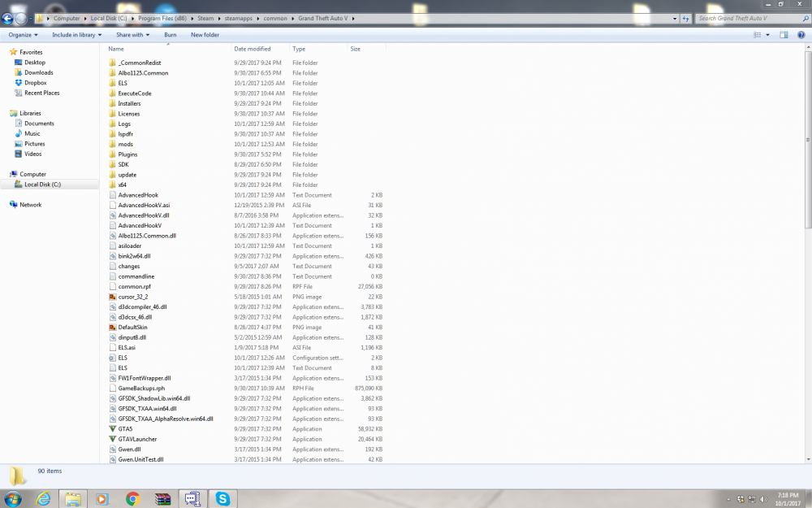Select the Plugins folder
Screen dimensions: 812x508
(x=127, y=154)
